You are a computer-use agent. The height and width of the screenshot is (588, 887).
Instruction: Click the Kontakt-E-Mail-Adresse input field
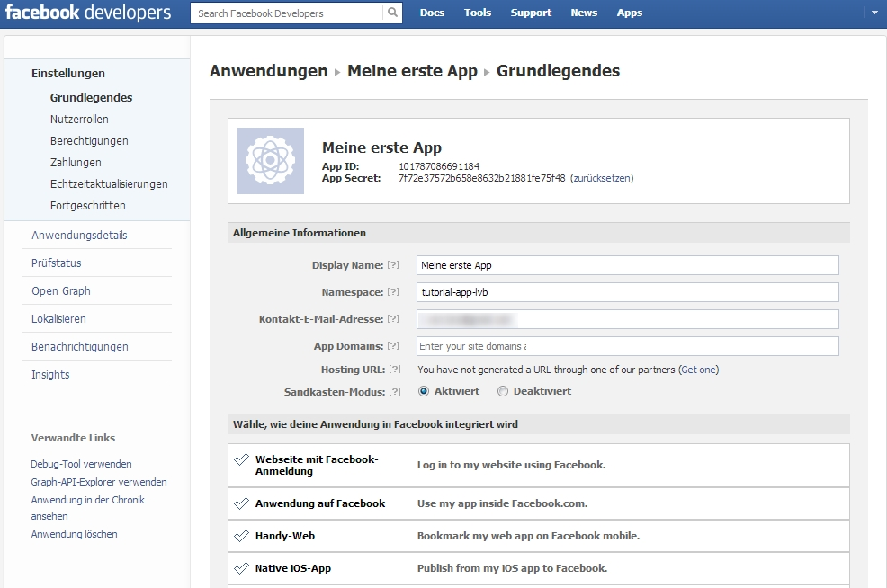pyautogui.click(x=627, y=319)
